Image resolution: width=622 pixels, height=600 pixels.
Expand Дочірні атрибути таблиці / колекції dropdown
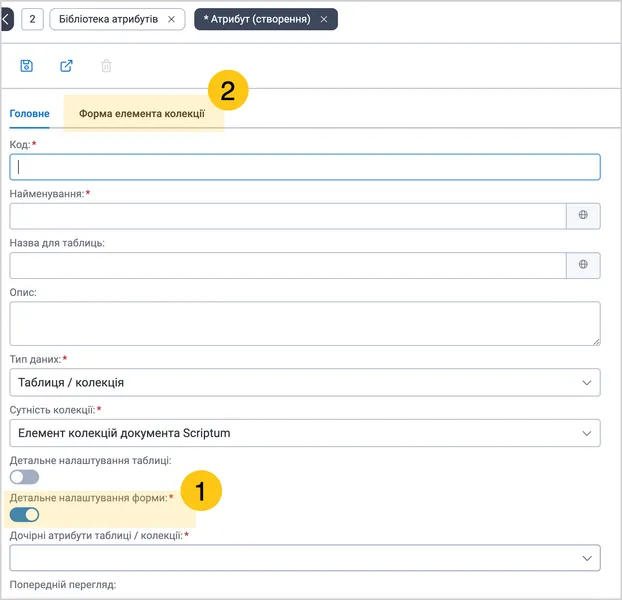click(x=305, y=558)
